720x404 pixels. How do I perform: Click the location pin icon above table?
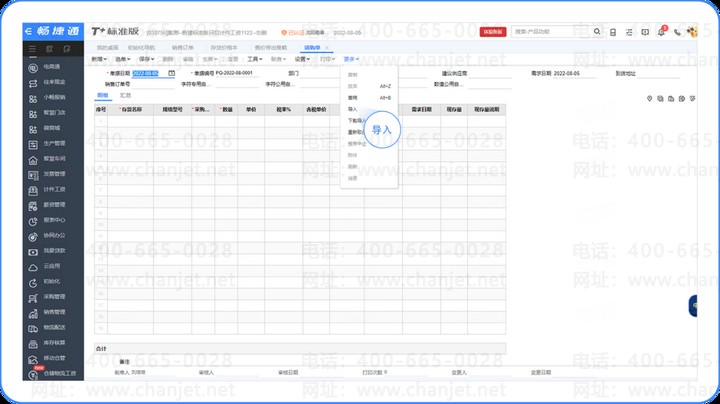tap(649, 99)
